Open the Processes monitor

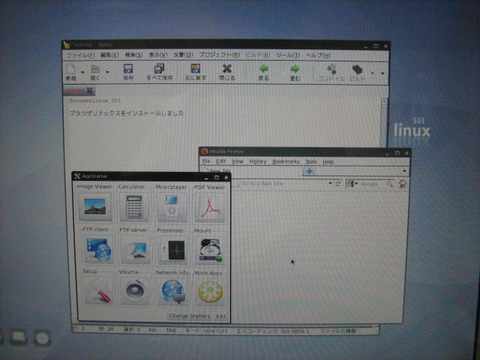[x=173, y=250]
